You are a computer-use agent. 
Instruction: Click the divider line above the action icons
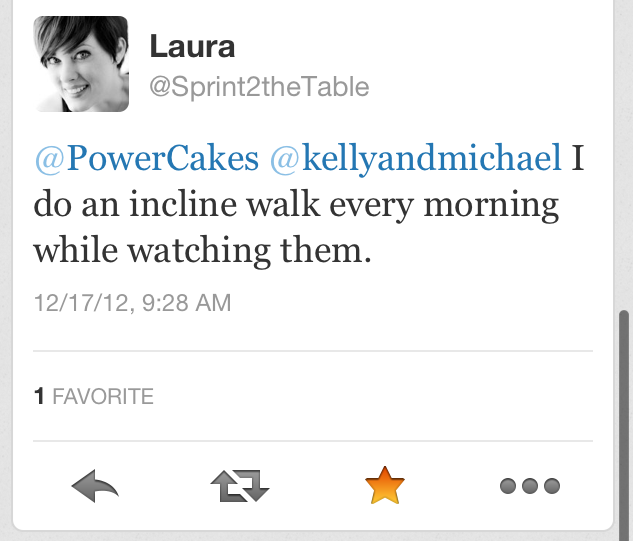pos(312,441)
